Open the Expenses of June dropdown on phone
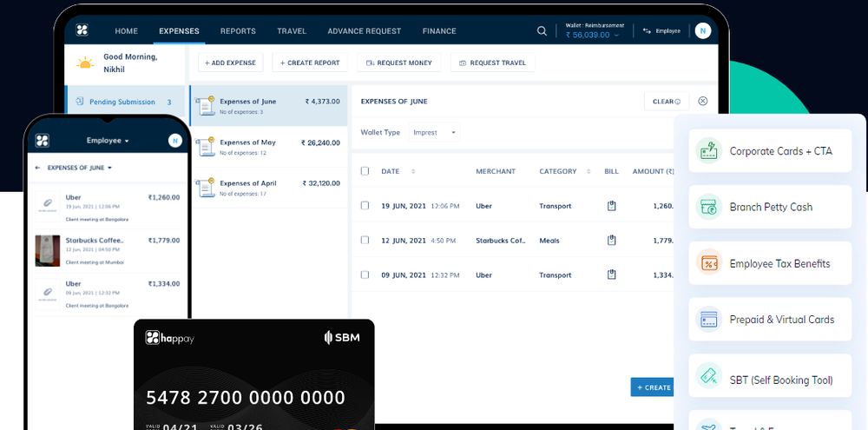Viewport: 868px width, 430px height. 80,168
